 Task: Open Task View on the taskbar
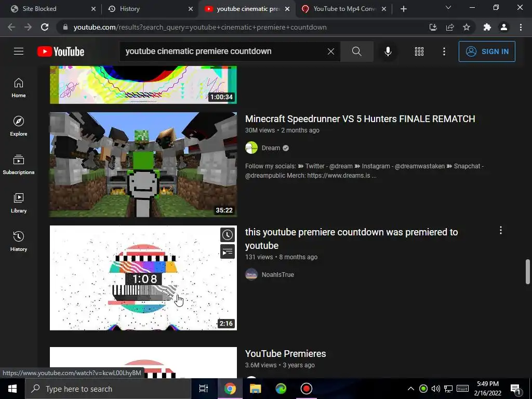pos(203,389)
